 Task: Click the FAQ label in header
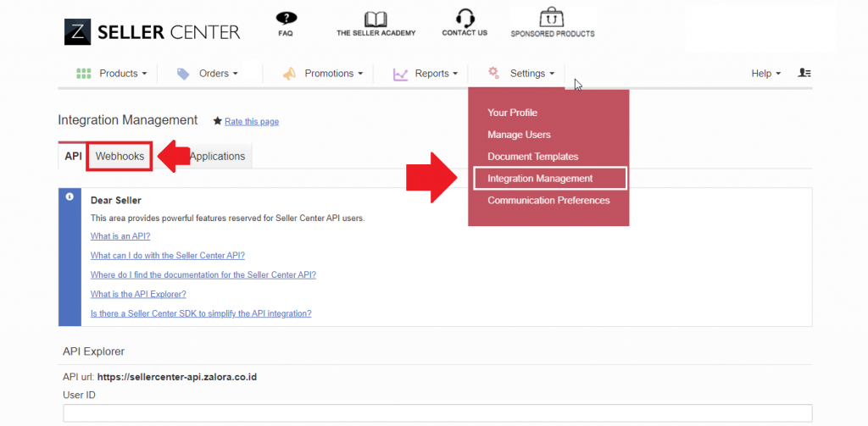286,33
